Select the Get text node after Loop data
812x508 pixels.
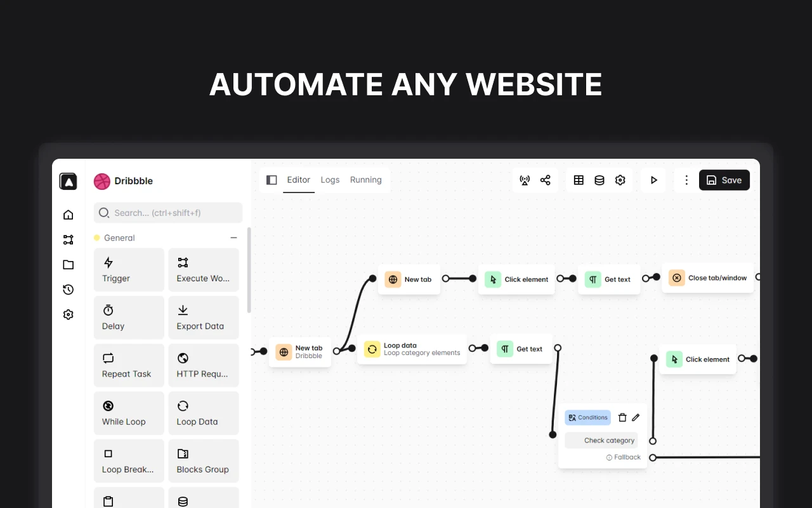click(521, 349)
